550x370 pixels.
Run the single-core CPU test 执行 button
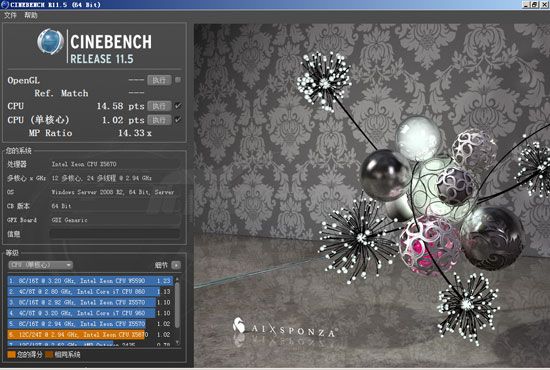[159, 120]
